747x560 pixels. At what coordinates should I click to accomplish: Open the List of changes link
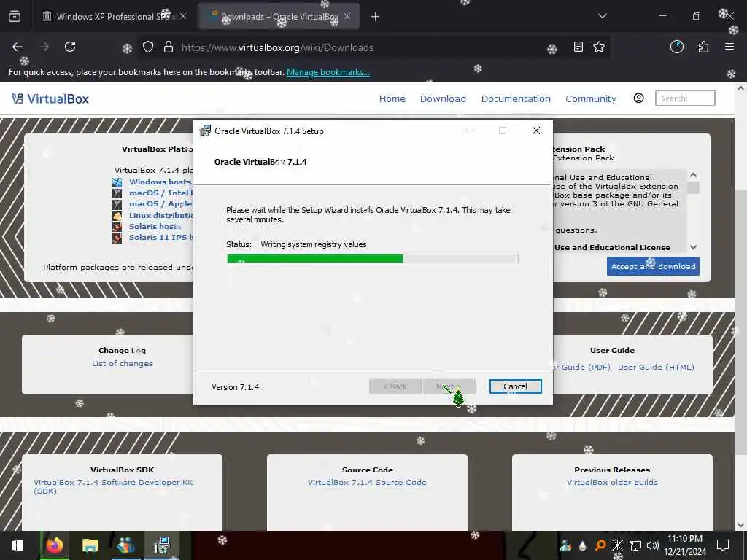(123, 363)
